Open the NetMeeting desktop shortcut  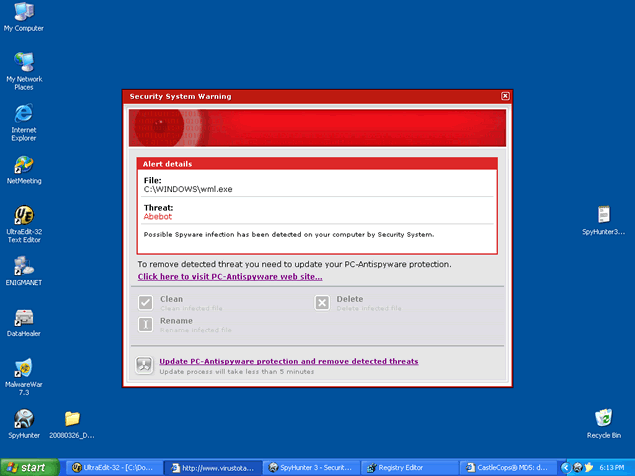(x=23, y=165)
